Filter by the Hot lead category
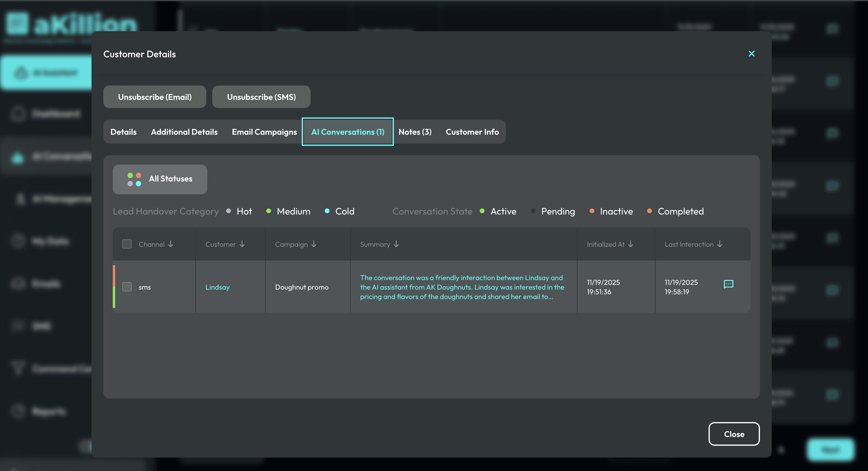Screen dimensions: 868x471 point(244,211)
